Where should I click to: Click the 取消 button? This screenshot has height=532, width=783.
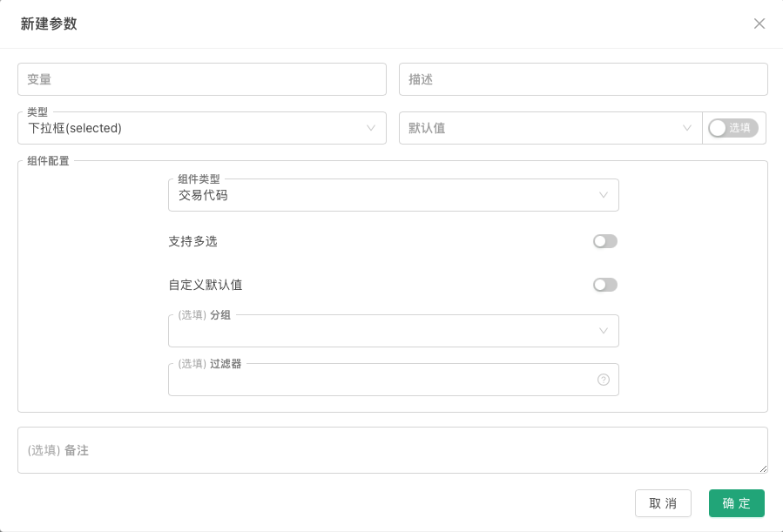coord(663,503)
